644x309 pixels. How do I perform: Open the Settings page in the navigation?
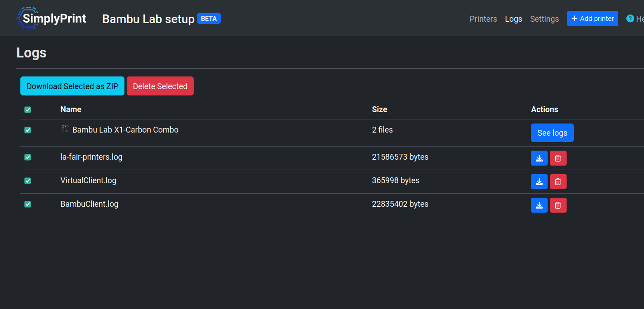point(544,19)
